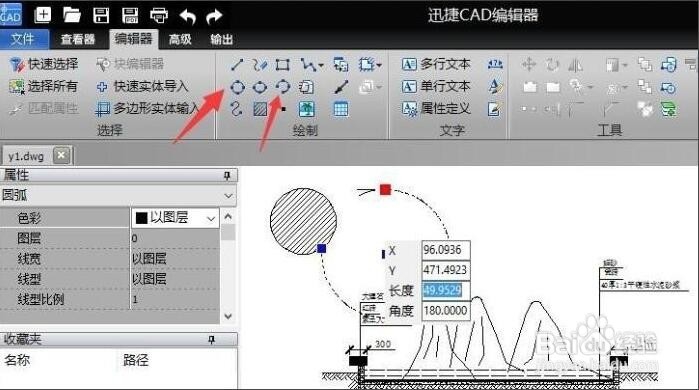Pin the 属性 panel
The image size is (699, 390).
click(x=227, y=176)
